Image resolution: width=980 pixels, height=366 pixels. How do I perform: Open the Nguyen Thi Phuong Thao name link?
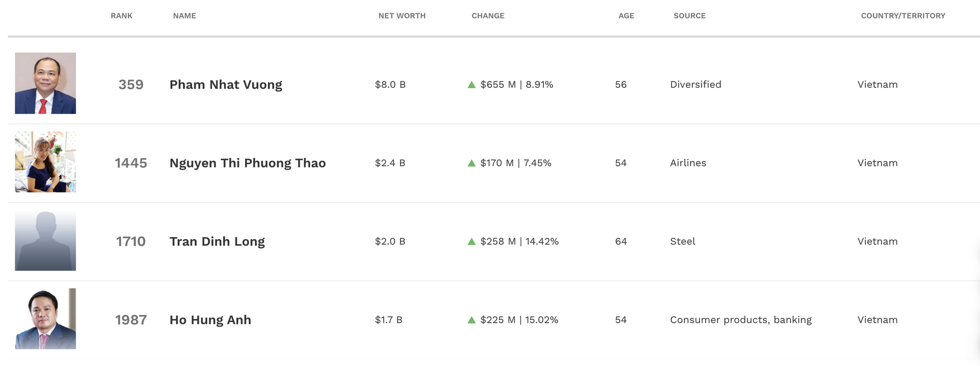(247, 163)
